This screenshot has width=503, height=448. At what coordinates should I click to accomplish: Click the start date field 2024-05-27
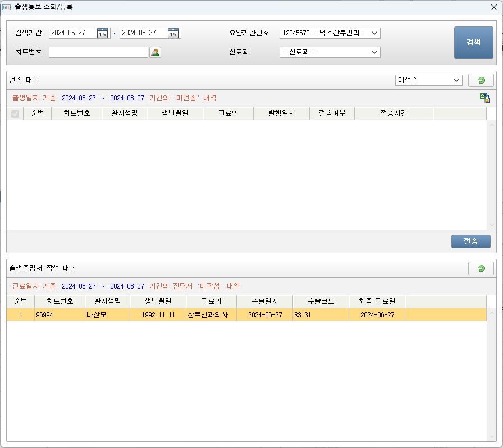click(72, 33)
